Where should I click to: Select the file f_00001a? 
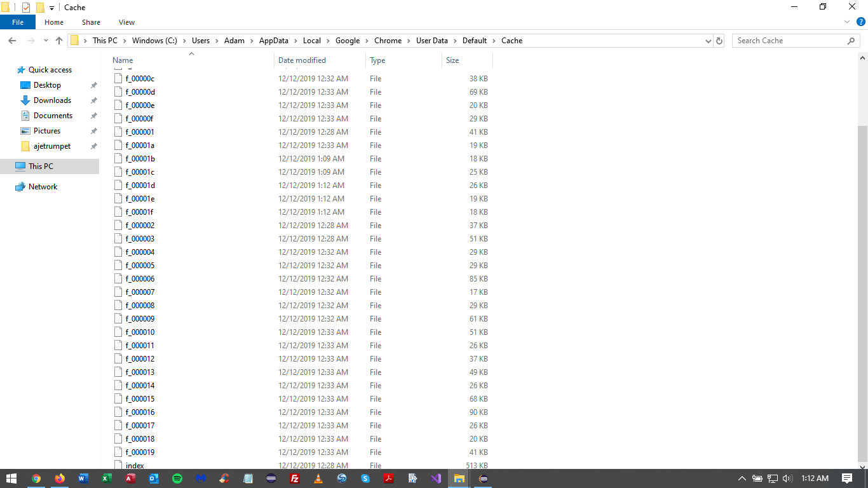tap(140, 146)
